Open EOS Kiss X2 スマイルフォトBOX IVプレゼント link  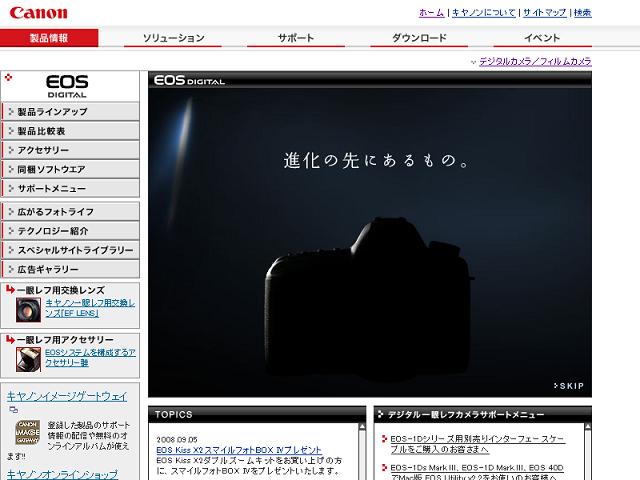239,450
